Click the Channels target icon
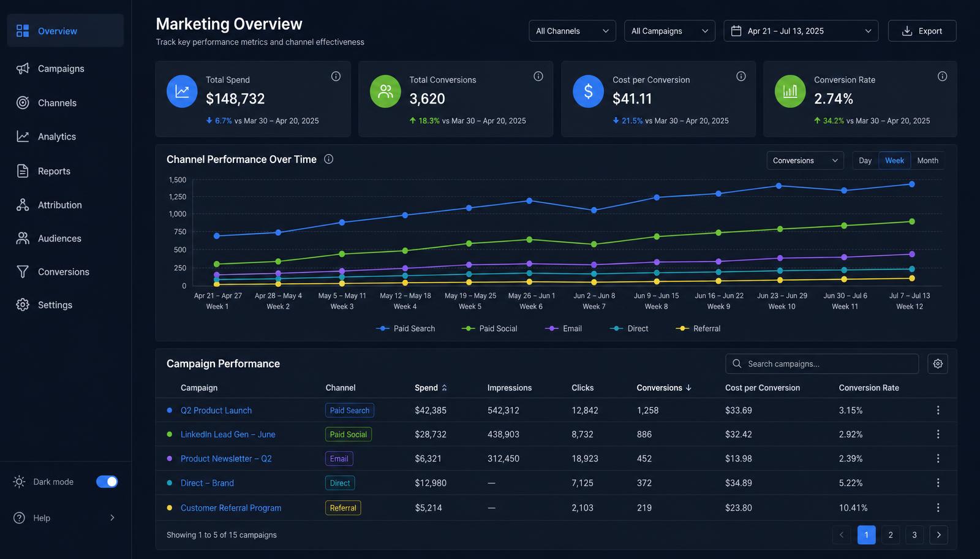 pos(23,103)
